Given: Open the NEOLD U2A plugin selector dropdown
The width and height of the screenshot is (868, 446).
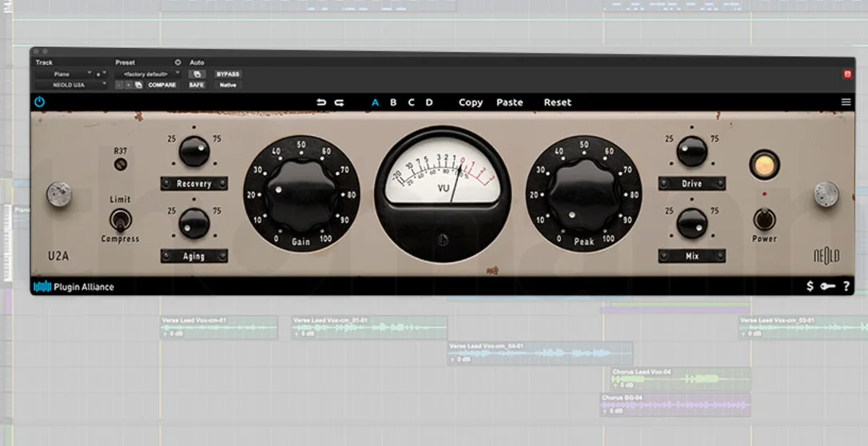Looking at the screenshot, I should [x=71, y=86].
